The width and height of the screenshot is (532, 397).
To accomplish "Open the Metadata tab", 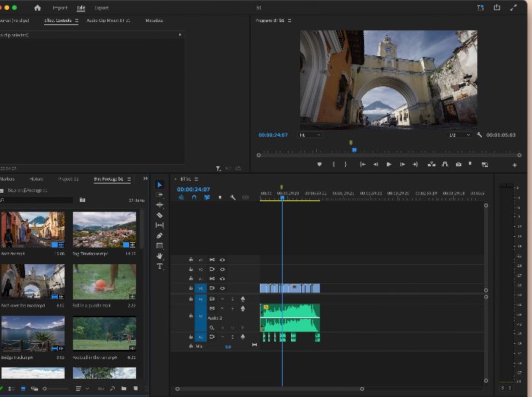I will [x=154, y=20].
